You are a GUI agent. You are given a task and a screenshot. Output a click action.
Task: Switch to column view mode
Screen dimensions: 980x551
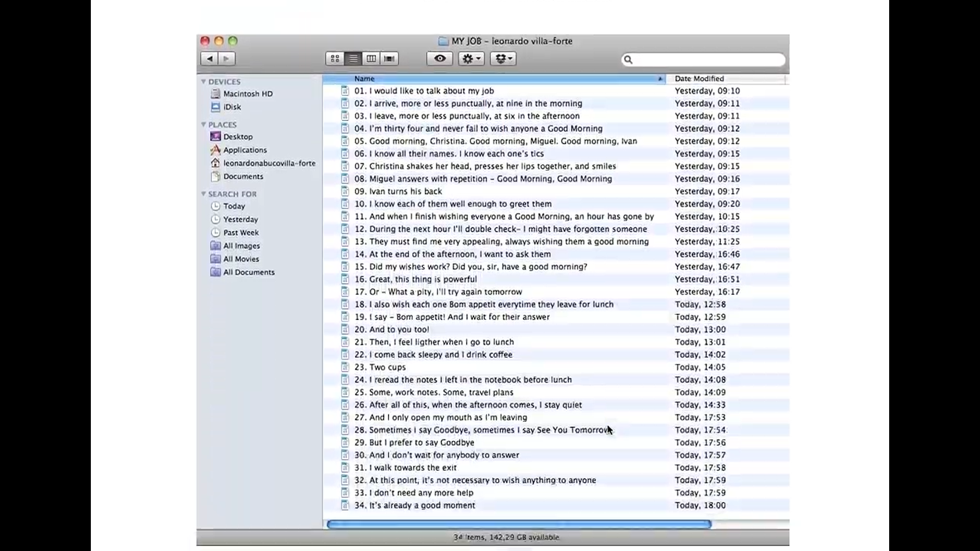click(x=371, y=59)
